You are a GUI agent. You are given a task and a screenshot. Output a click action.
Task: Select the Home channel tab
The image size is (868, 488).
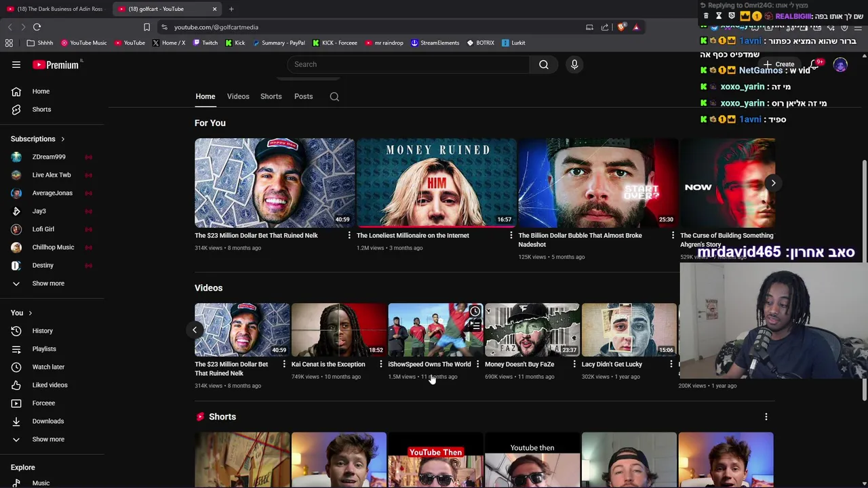[205, 96]
